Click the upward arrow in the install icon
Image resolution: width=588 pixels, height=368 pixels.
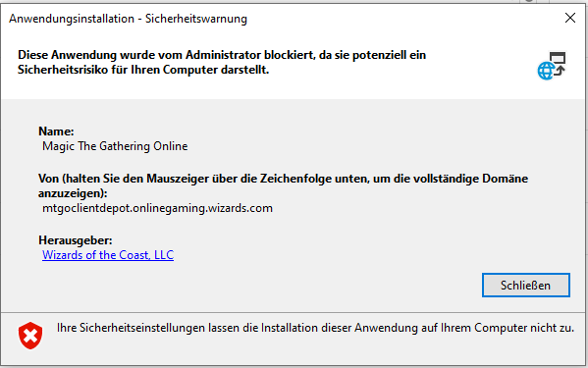coord(560,71)
